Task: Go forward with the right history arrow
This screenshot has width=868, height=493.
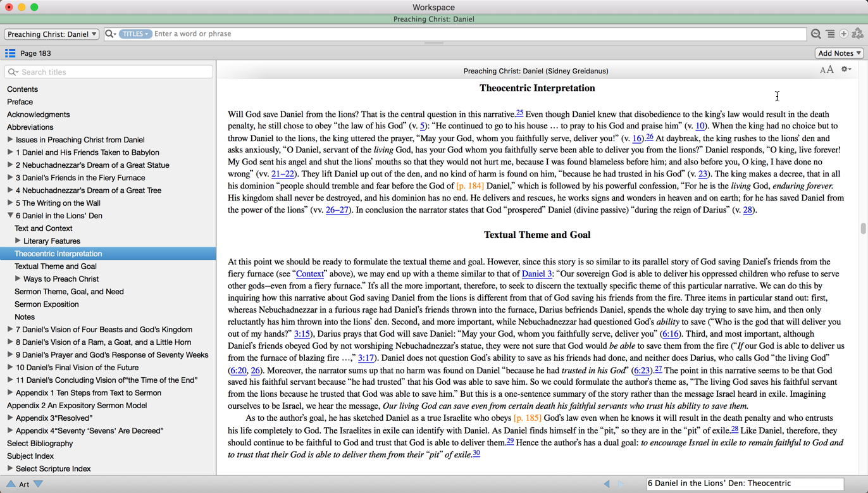Action: 620,484
